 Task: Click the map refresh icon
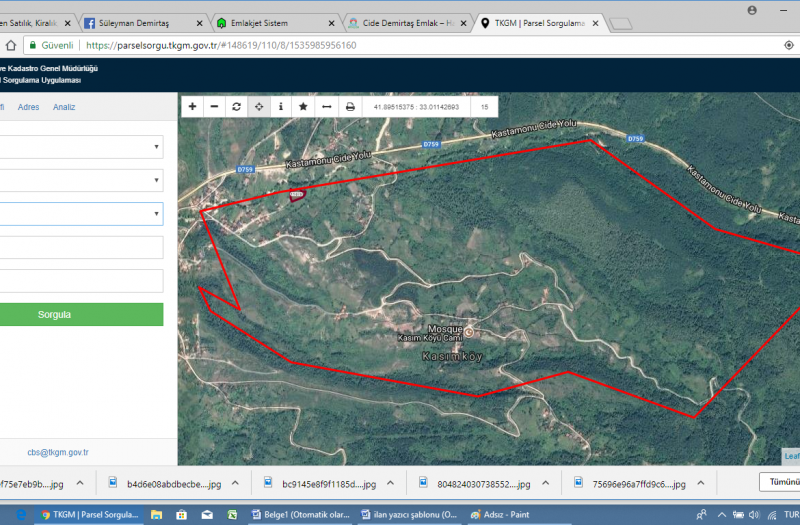pyautogui.click(x=236, y=106)
